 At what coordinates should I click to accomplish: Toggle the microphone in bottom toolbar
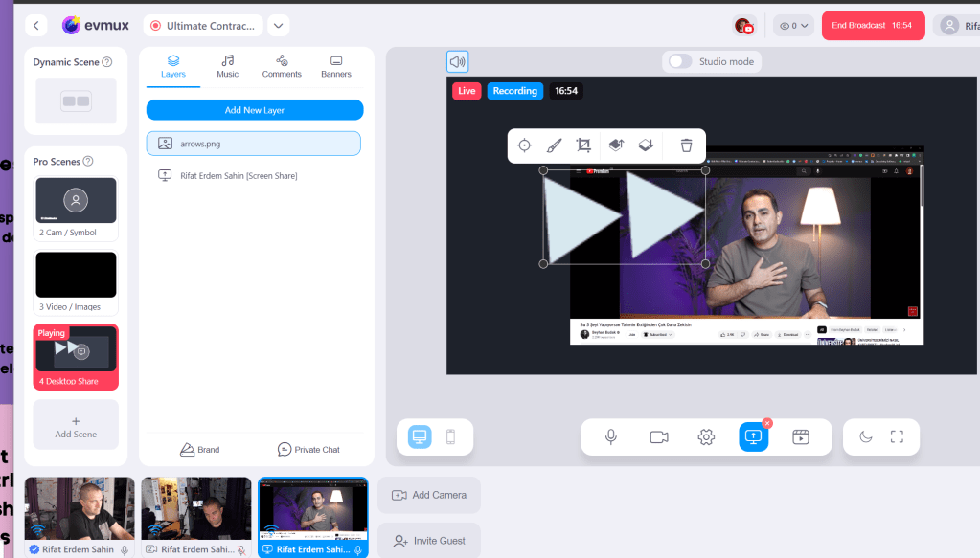pyautogui.click(x=611, y=436)
